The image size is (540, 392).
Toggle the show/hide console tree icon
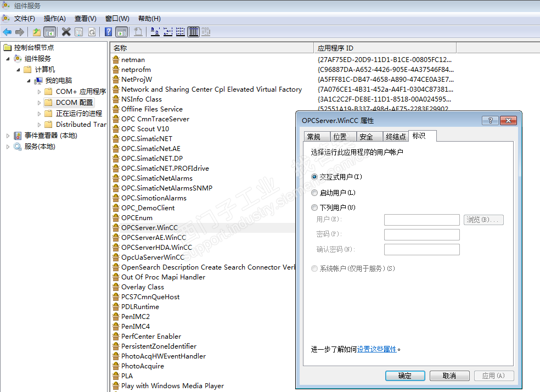point(50,32)
